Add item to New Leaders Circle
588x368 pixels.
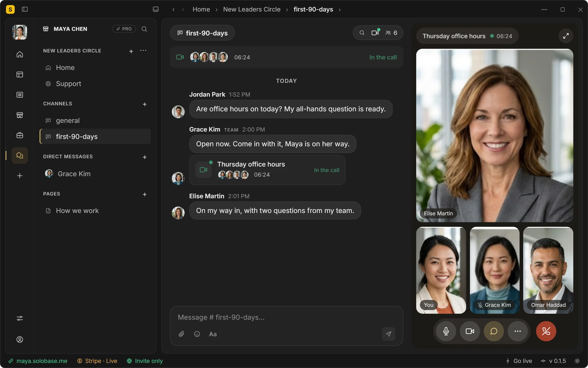(131, 51)
